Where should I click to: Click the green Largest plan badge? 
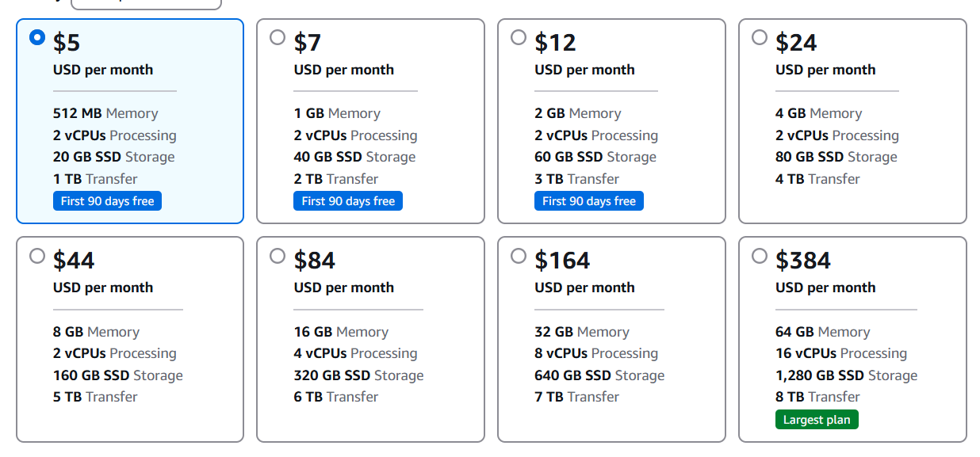[x=817, y=420]
